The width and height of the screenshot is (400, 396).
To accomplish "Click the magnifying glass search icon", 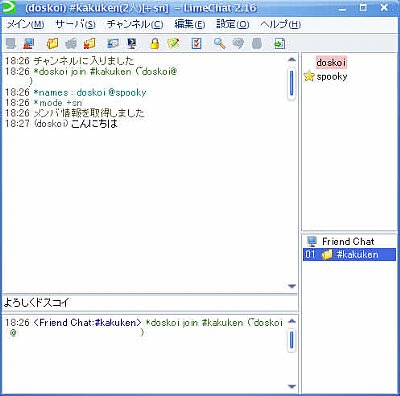I will [219, 43].
